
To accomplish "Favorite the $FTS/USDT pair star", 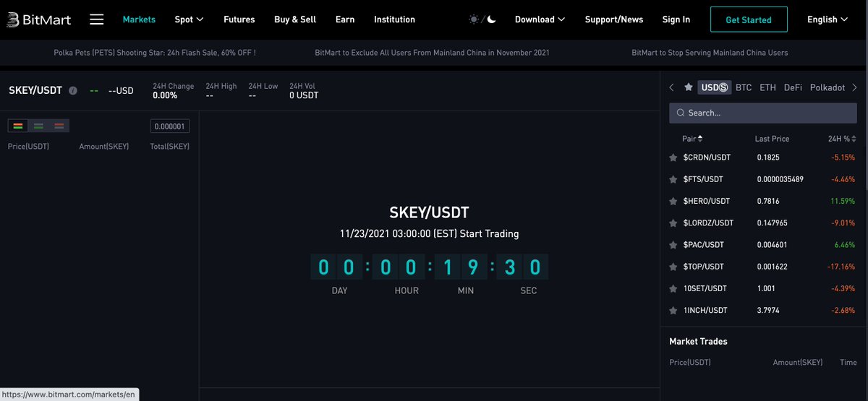I will tap(673, 179).
